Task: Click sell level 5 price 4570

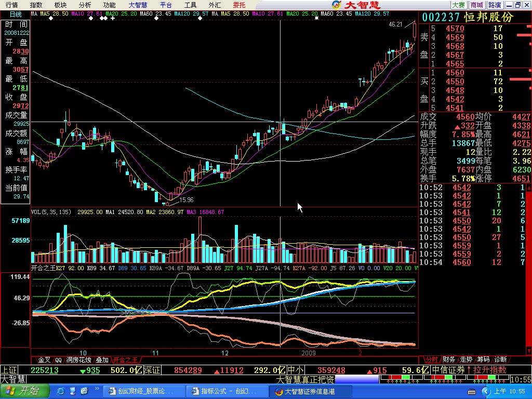Action: click(x=455, y=29)
